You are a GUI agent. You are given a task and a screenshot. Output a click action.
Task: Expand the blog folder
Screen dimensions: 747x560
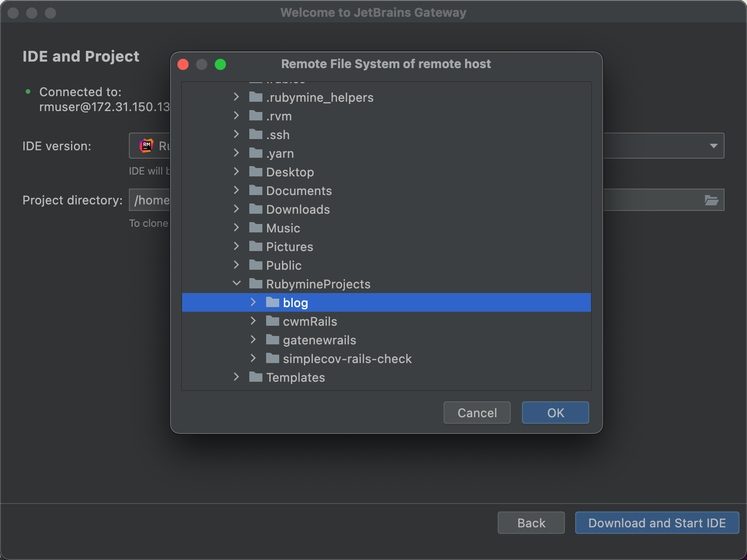tap(254, 302)
